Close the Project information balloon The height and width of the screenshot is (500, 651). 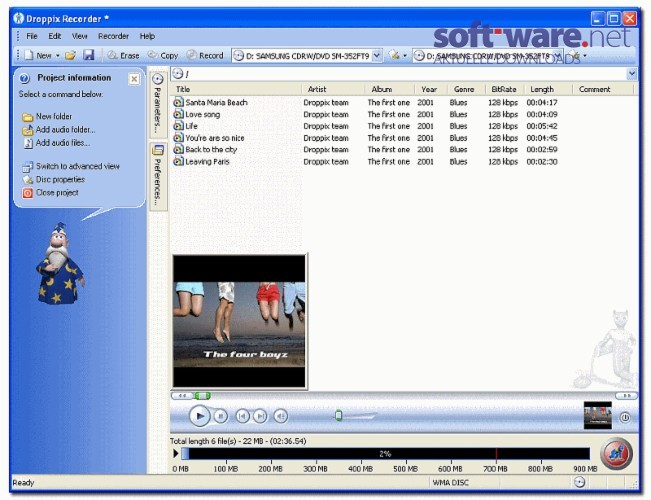click(134, 79)
